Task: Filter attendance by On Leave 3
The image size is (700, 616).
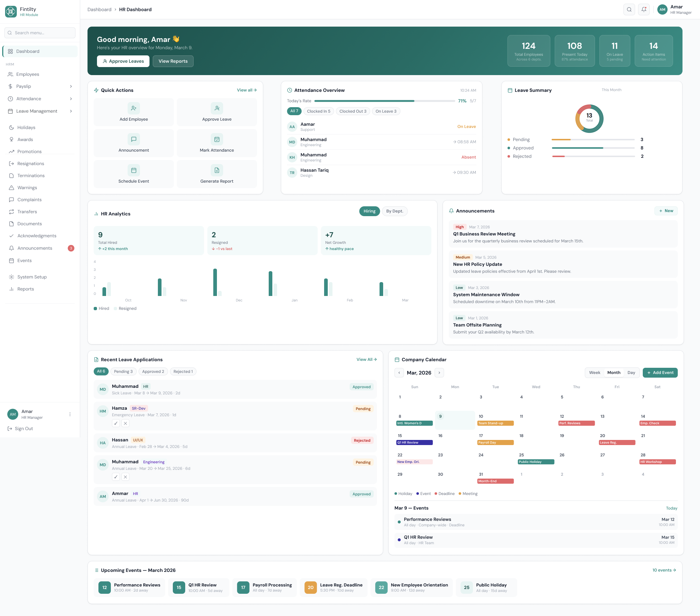Action: pyautogui.click(x=386, y=111)
